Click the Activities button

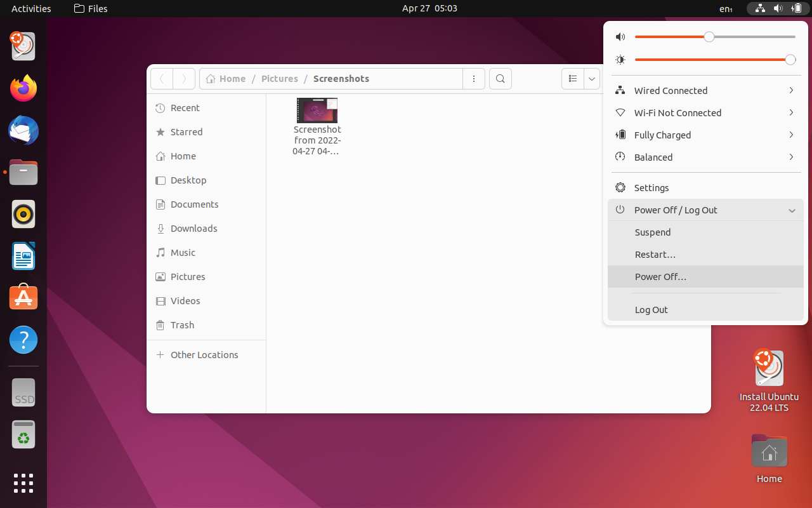[x=31, y=8]
